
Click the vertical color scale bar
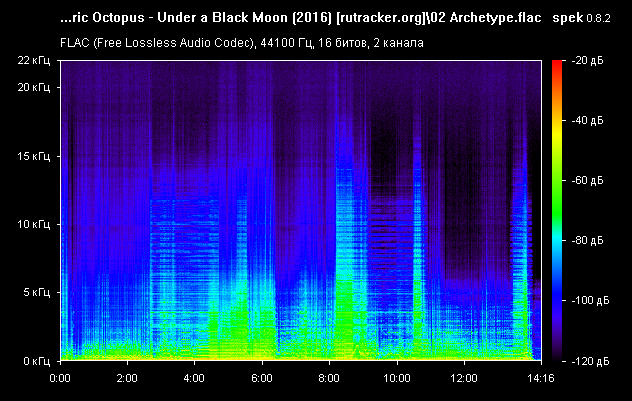556,210
